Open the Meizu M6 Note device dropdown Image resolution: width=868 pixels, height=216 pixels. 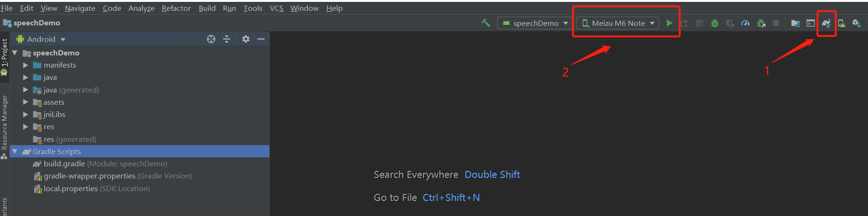(618, 23)
